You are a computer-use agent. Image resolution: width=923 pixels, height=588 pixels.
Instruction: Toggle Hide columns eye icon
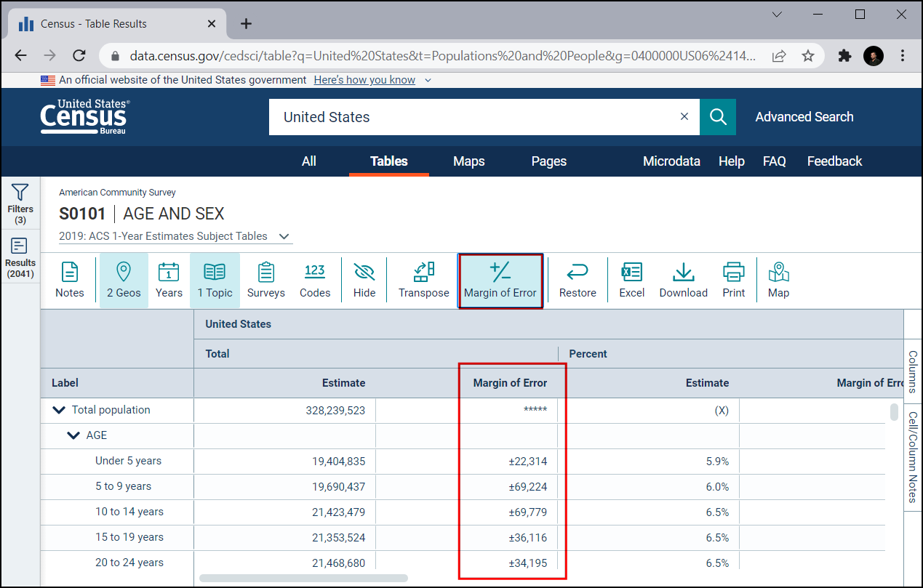[364, 280]
